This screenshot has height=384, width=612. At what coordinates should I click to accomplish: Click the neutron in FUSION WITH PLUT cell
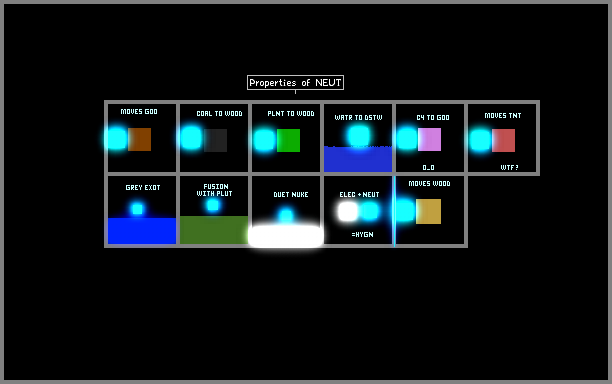pyautogui.click(x=213, y=204)
